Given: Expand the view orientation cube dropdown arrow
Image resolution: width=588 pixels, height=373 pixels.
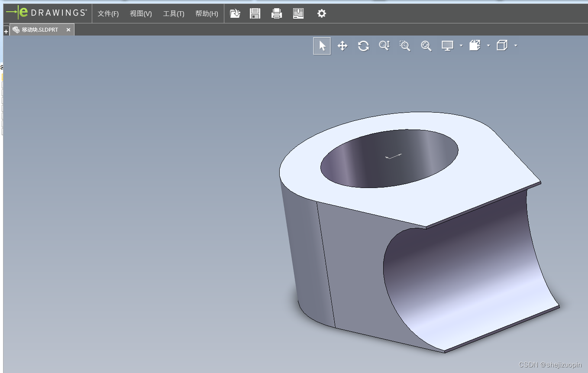Looking at the screenshot, I should (516, 45).
